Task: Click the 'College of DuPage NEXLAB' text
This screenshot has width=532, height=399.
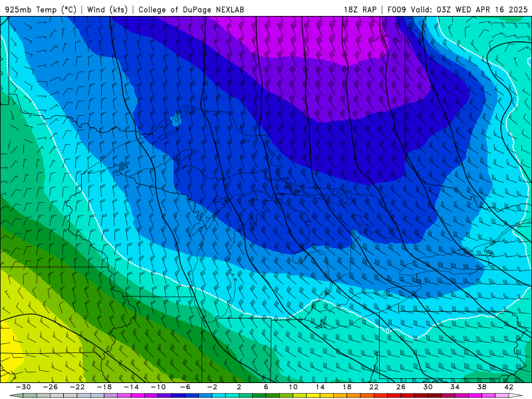Action: click(x=191, y=9)
